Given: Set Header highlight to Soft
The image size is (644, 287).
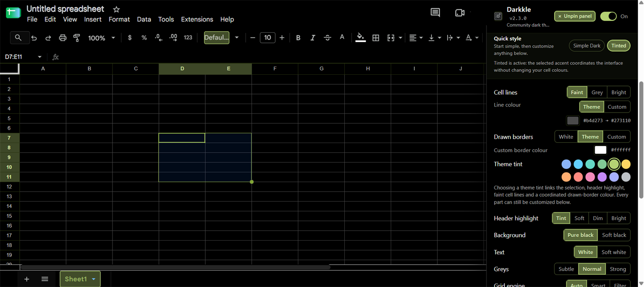Looking at the screenshot, I should [579, 218].
